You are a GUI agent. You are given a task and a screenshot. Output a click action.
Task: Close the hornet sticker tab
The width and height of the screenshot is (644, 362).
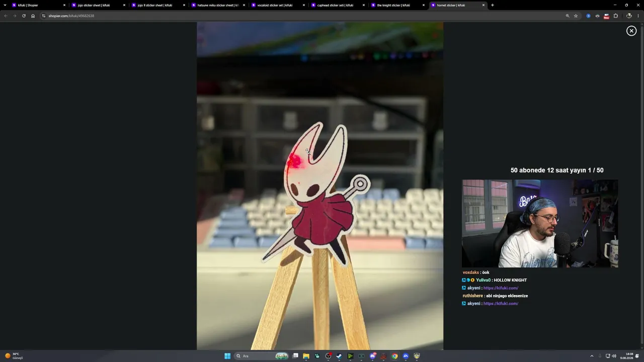[x=484, y=5]
